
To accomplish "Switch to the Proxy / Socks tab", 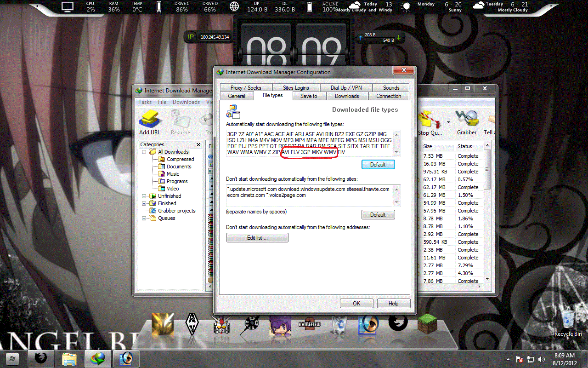I will coord(246,87).
